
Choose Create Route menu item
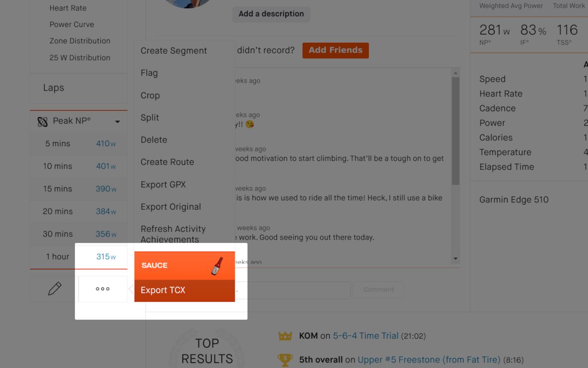(x=167, y=162)
